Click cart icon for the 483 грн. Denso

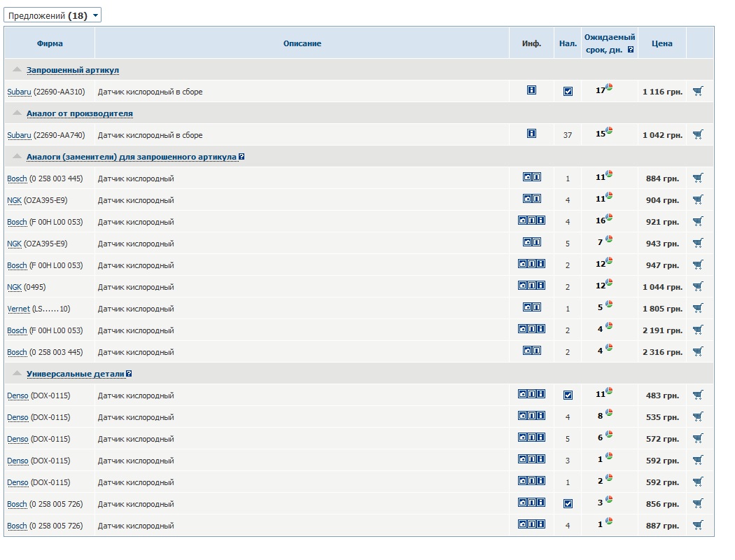697,395
